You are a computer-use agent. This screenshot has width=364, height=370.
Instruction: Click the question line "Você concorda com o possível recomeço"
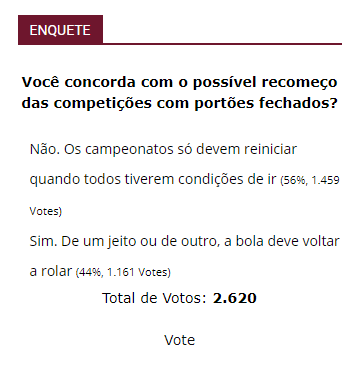(180, 82)
